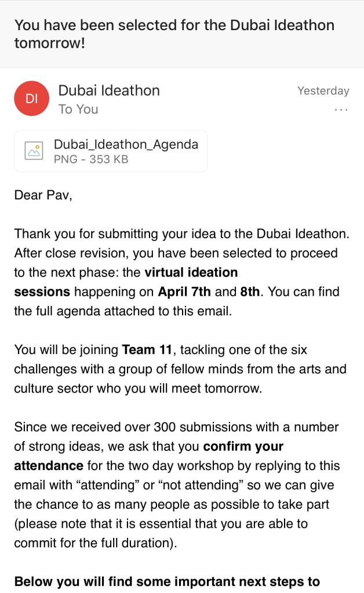Tap the bold "Team 11" text
Screen dimensions: 364x593
click(146, 350)
